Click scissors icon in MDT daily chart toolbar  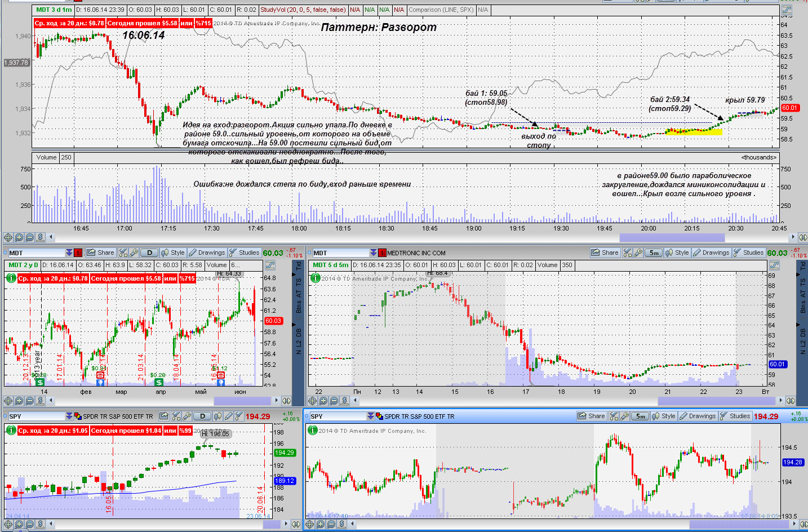tap(123, 252)
